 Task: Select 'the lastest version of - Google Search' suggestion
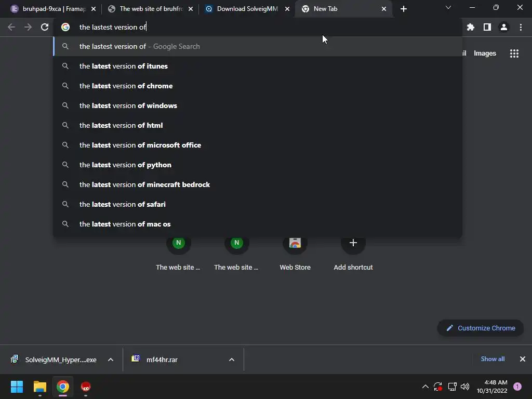(x=258, y=46)
